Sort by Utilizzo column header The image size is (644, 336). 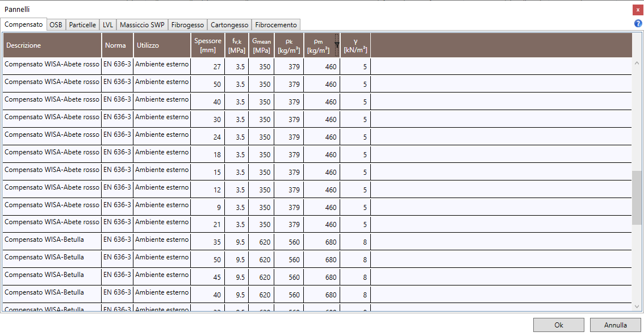tap(162, 45)
